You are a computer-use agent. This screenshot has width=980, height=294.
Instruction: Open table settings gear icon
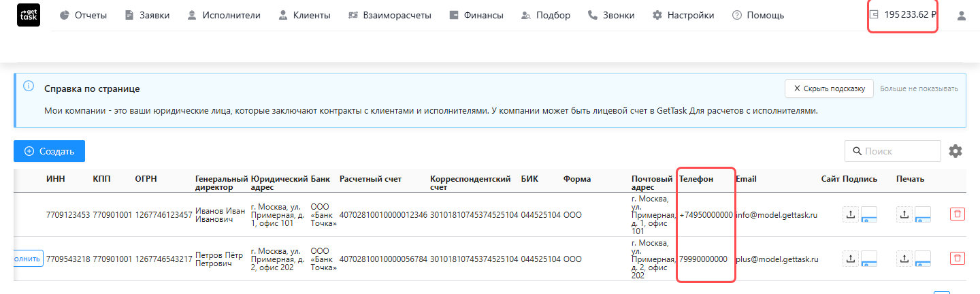(x=955, y=151)
